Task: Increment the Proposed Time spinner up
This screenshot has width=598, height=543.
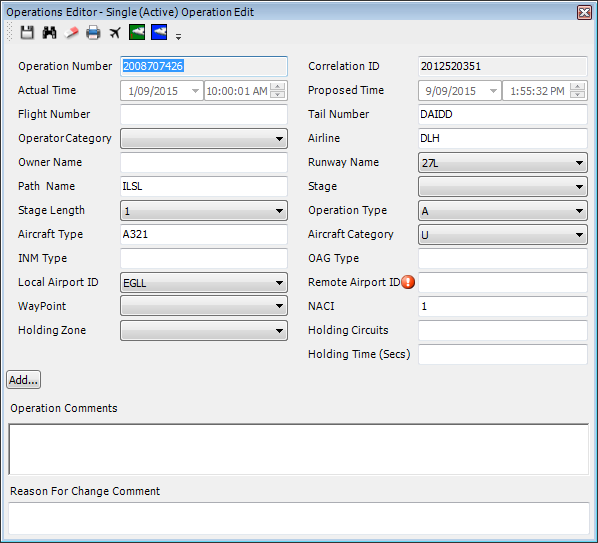Action: pos(577,87)
